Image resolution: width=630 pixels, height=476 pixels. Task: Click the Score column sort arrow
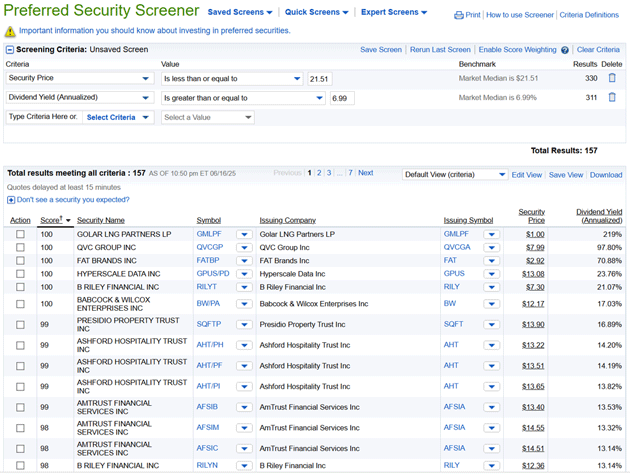click(68, 221)
